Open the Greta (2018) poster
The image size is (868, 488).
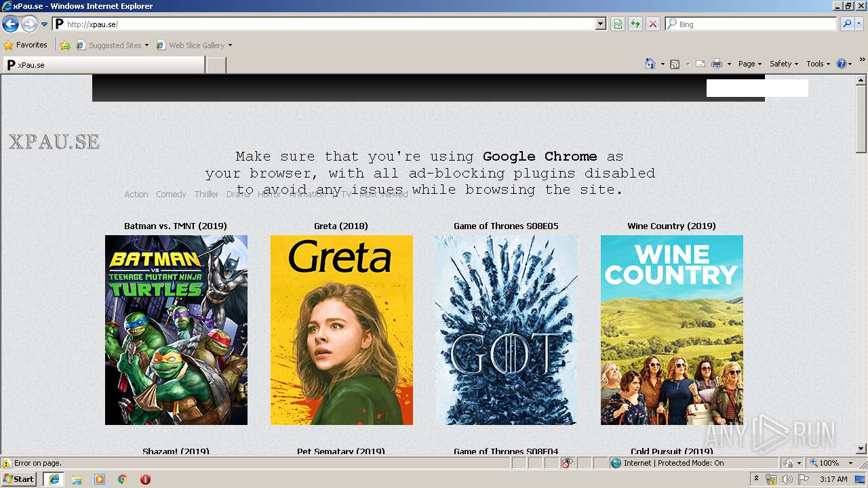(x=342, y=330)
